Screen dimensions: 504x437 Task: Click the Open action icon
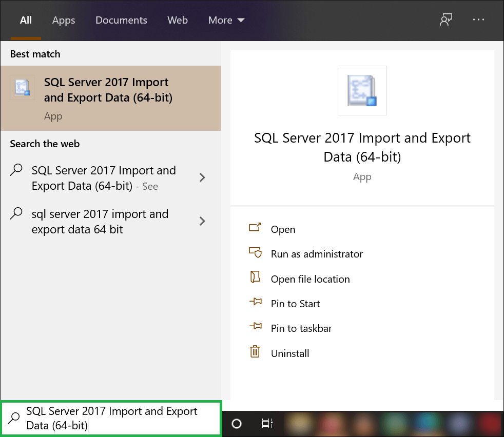[255, 228]
